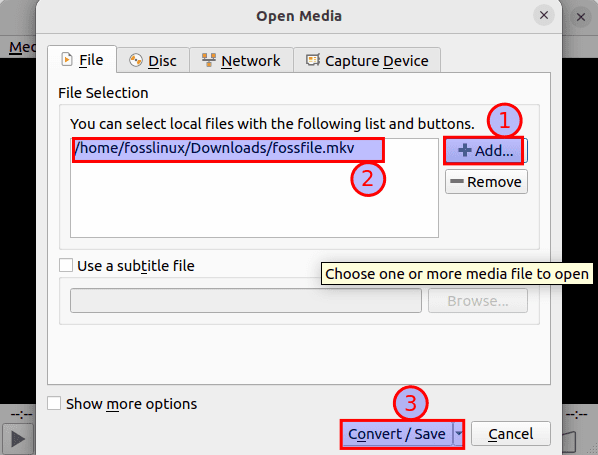Close the Open Media dialog
Image resolution: width=598 pixels, height=455 pixels.
coord(543,15)
